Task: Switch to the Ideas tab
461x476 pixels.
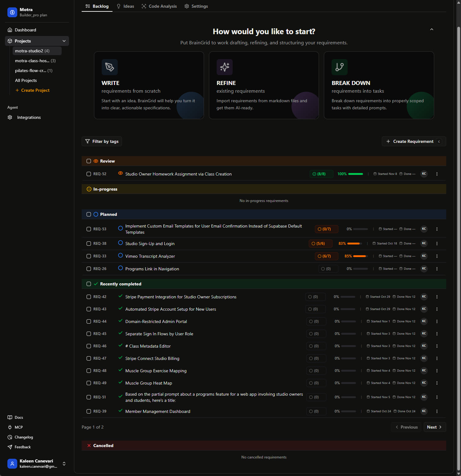Action: coord(125,6)
